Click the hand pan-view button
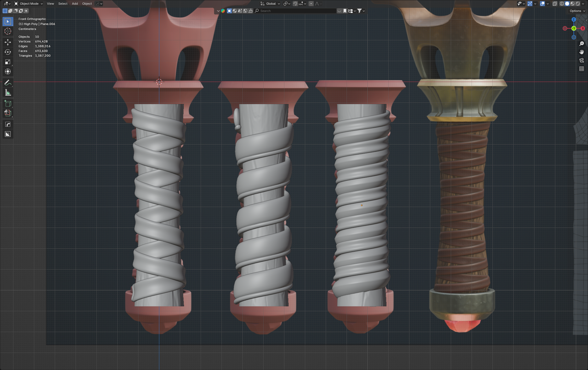 pos(582,52)
